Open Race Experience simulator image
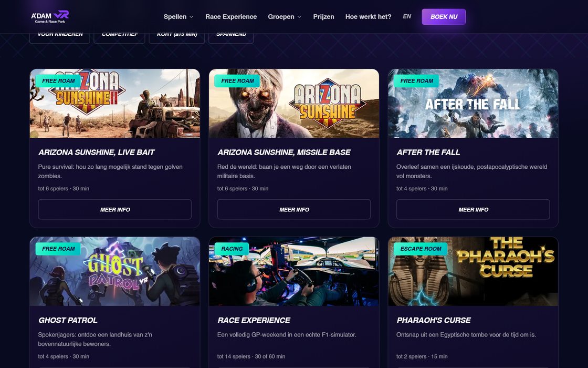This screenshot has width=588, height=368. (294, 271)
